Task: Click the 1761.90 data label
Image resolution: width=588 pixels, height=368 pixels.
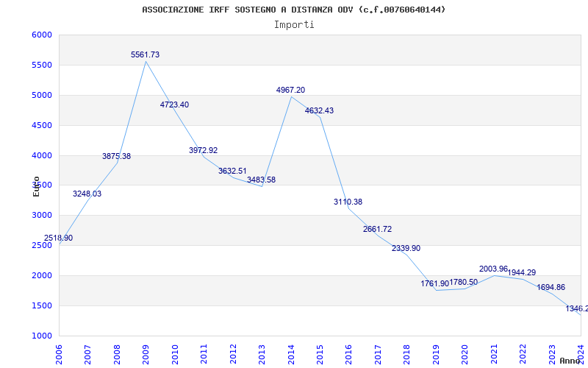Action: click(x=434, y=283)
